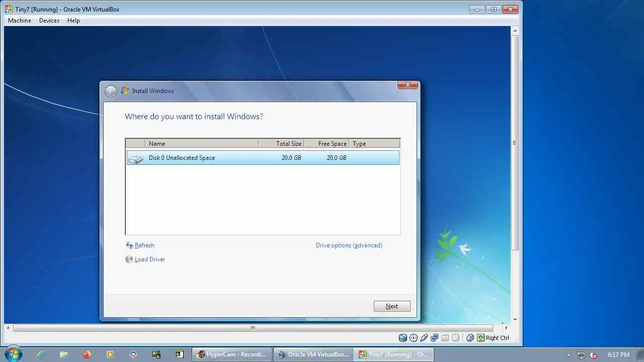Click the Right Ctrl host key label
The height and width of the screenshot is (362, 644).
coord(498,338)
